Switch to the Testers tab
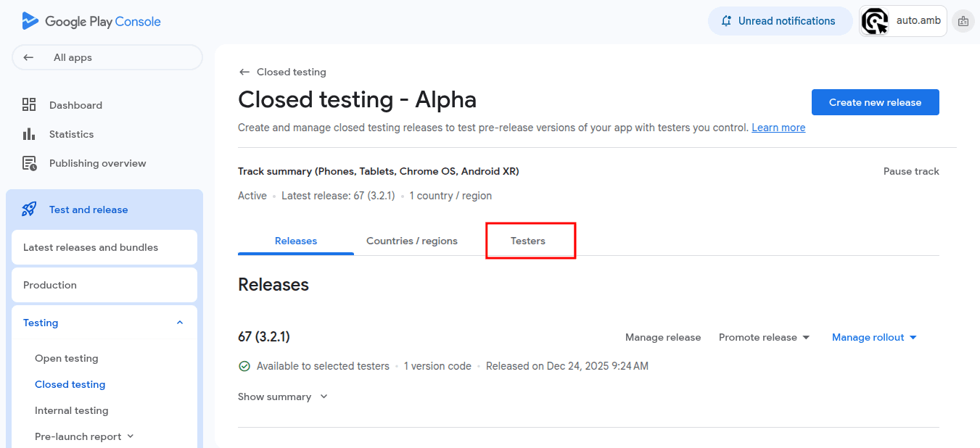 click(527, 241)
